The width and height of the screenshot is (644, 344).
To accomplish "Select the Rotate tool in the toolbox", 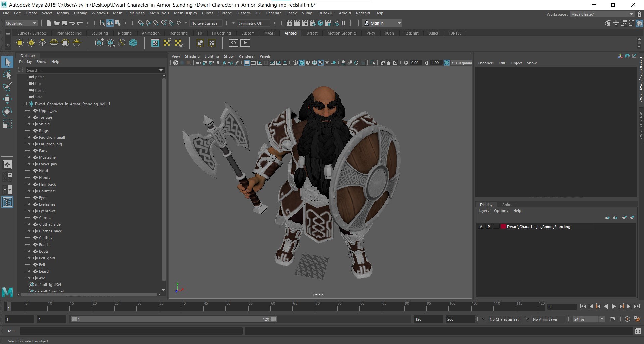I will 7,111.
